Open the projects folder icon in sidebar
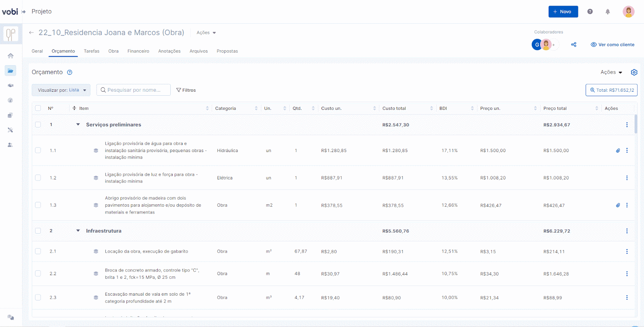This screenshot has height=327, width=644. [10, 71]
